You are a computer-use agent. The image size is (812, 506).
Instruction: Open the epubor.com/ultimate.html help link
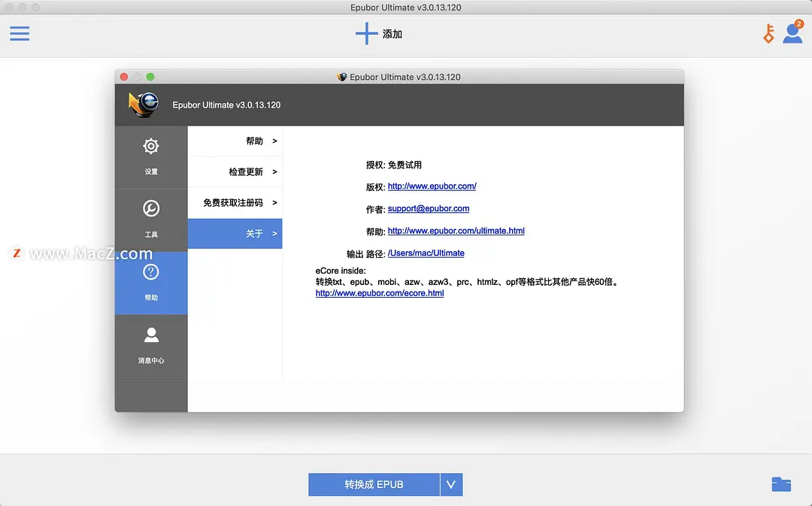456,231
